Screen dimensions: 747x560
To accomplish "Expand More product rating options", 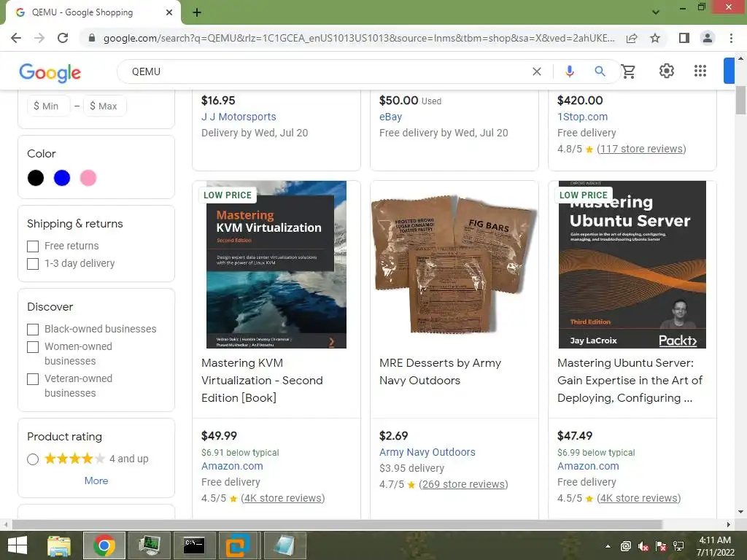I will point(96,481).
